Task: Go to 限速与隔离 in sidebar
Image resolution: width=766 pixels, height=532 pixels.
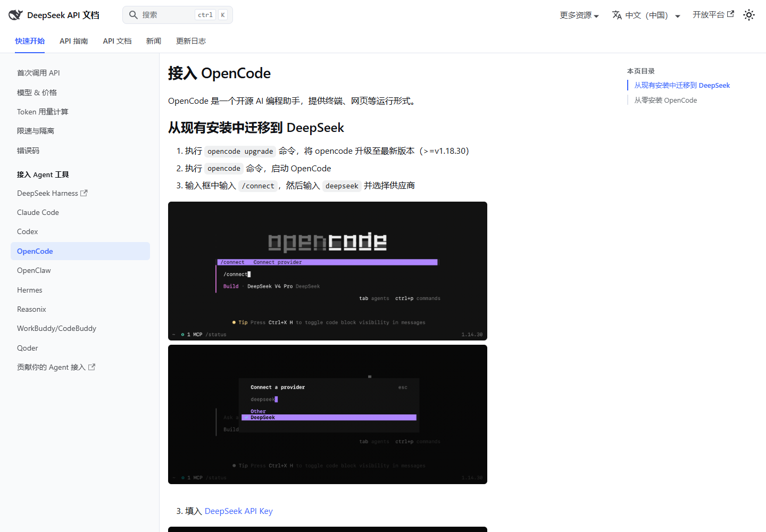Action: 80,131
